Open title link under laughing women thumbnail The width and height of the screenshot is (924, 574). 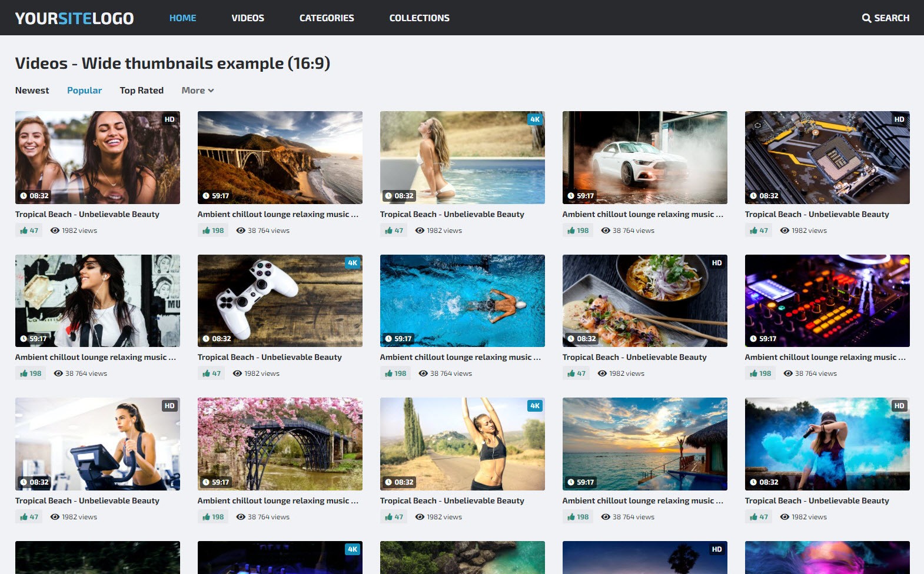click(x=87, y=215)
